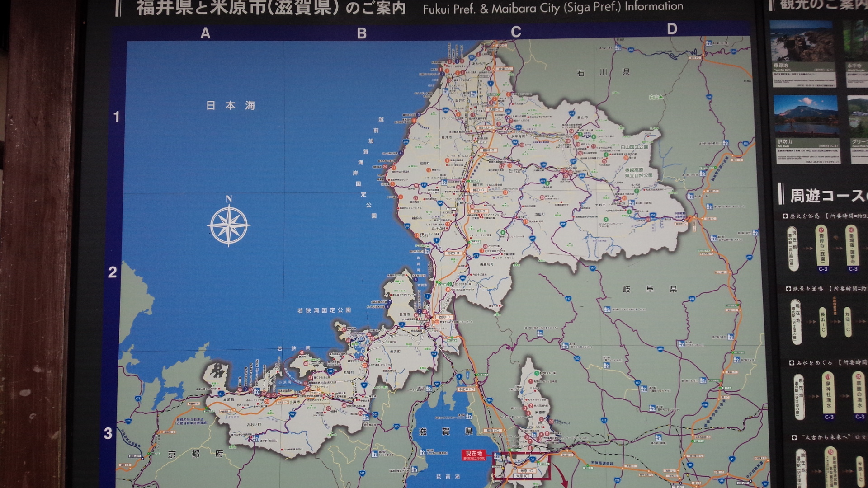
Task: Click the 大野市 city label
Action: point(600,205)
